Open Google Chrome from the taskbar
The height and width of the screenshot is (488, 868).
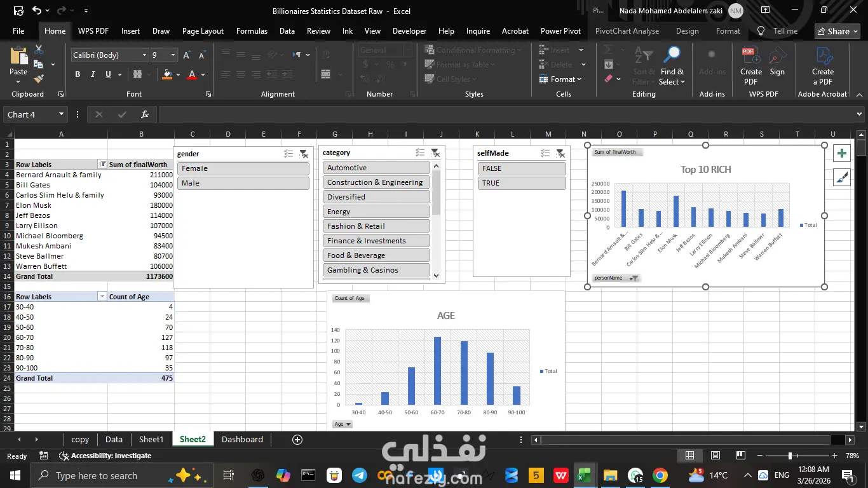click(660, 475)
